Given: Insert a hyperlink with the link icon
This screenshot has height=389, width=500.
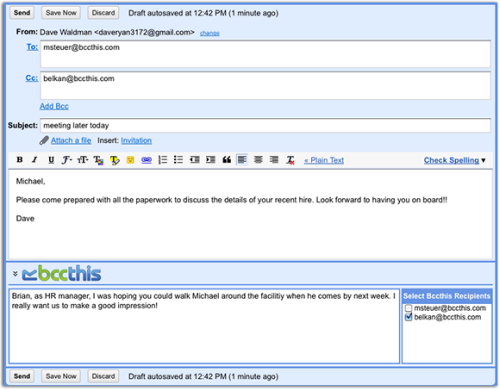Looking at the screenshot, I should 146,160.
